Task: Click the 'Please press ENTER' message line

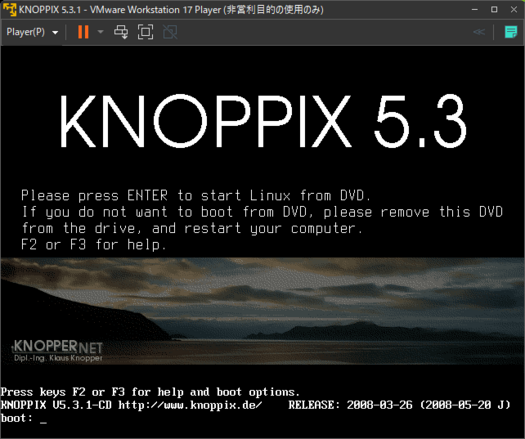Action: (196, 196)
